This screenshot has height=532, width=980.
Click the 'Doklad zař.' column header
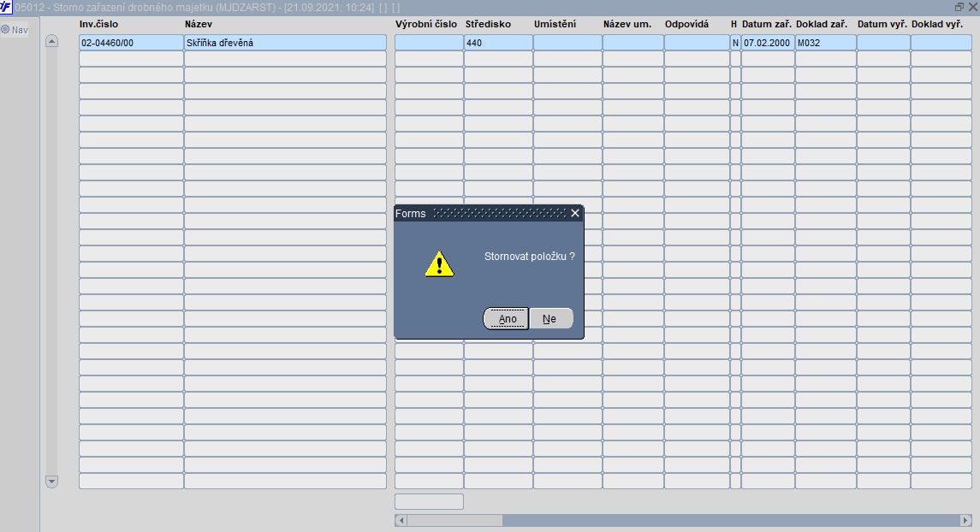point(822,24)
